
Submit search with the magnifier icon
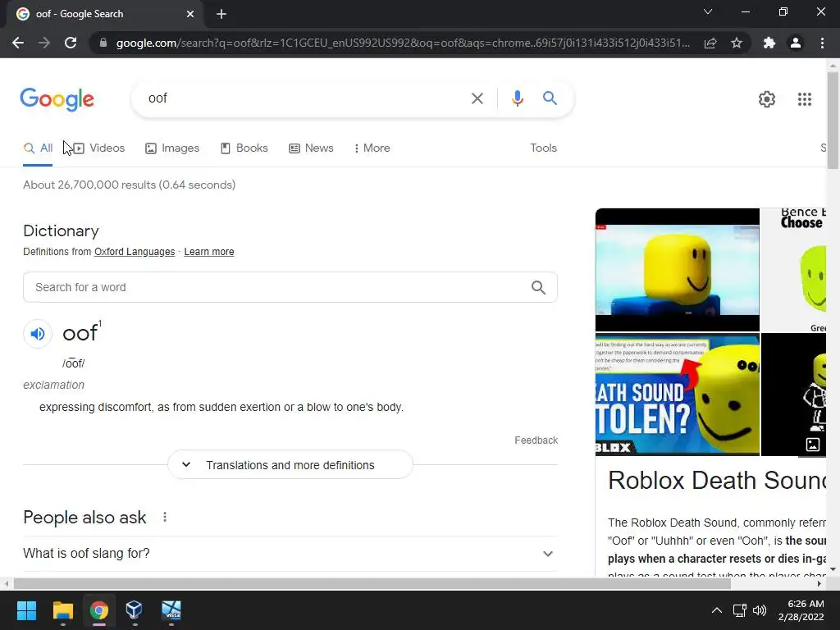click(550, 98)
